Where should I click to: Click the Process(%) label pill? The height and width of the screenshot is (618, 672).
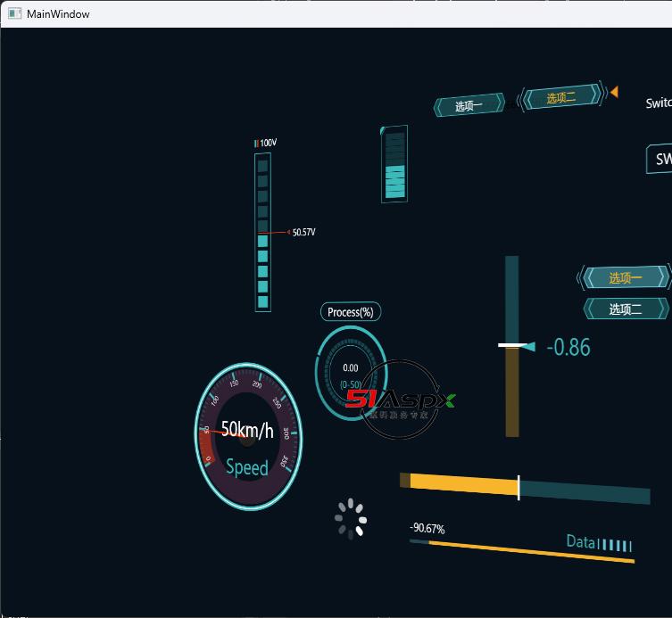tap(350, 312)
